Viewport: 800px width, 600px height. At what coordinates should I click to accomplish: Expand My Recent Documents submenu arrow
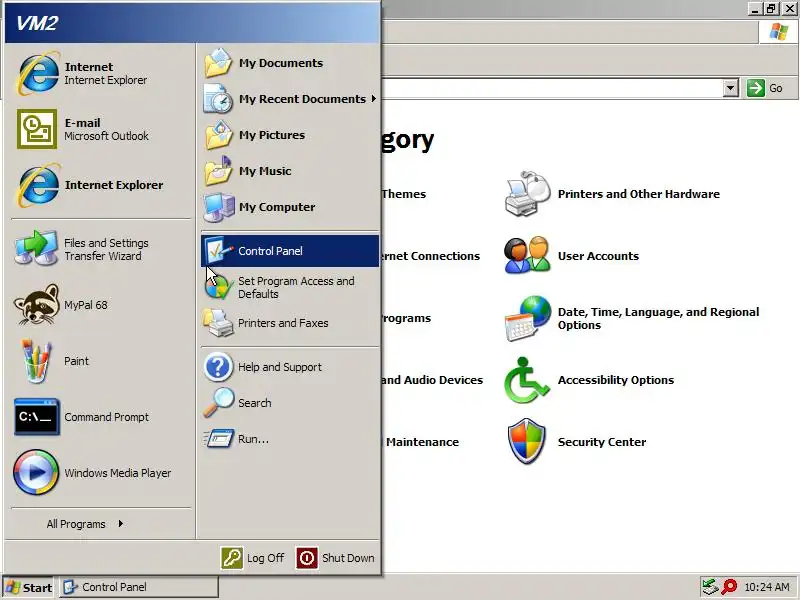pos(374,98)
